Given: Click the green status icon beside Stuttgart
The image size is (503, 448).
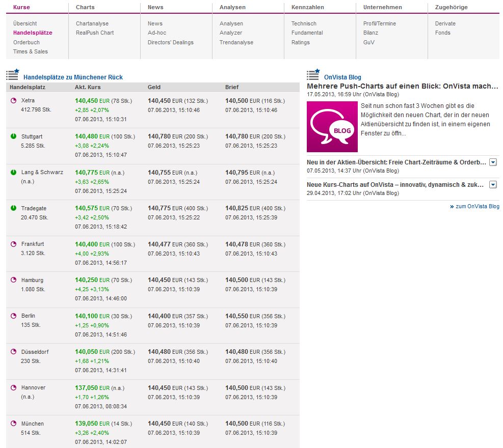Looking at the screenshot, I should point(13,136).
